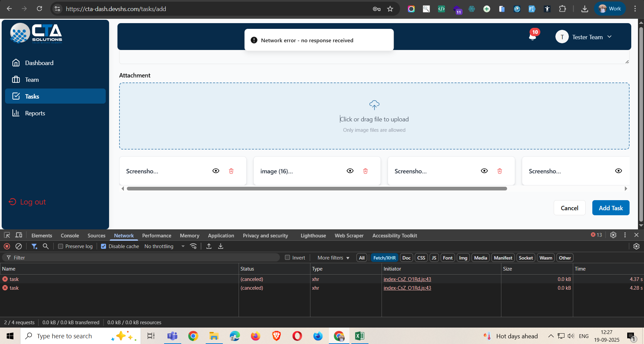Uncheck the Disable cache checkbox
The width and height of the screenshot is (644, 344).
point(104,246)
